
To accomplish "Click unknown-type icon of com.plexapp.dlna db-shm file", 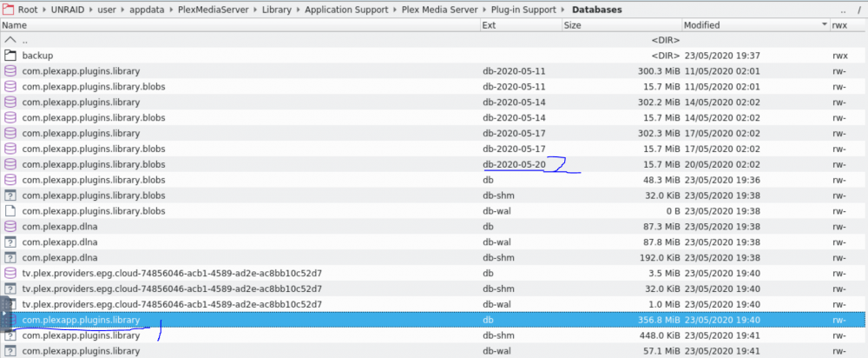I will point(10,258).
